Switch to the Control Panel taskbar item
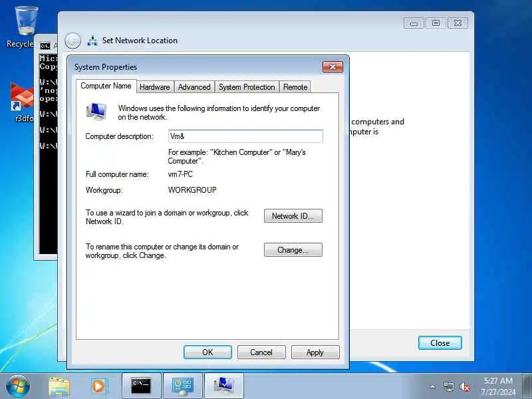The width and height of the screenshot is (532, 399). pyautogui.click(x=182, y=386)
